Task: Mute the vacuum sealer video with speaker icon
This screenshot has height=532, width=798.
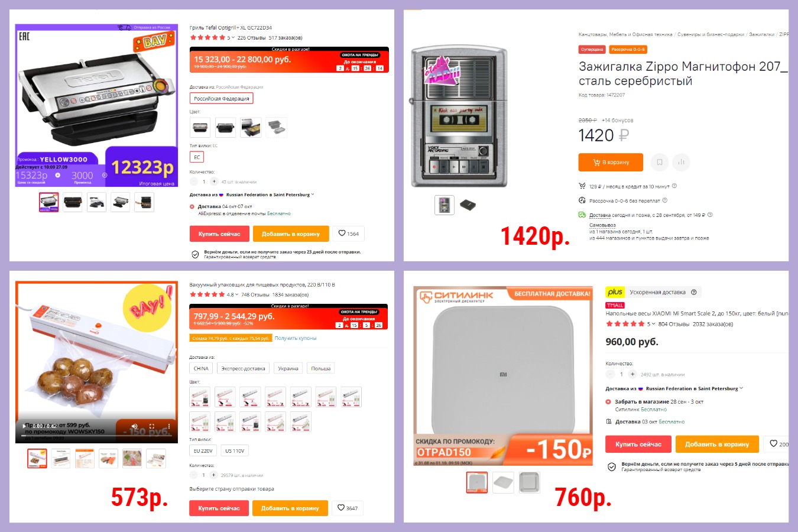Action: tap(134, 426)
